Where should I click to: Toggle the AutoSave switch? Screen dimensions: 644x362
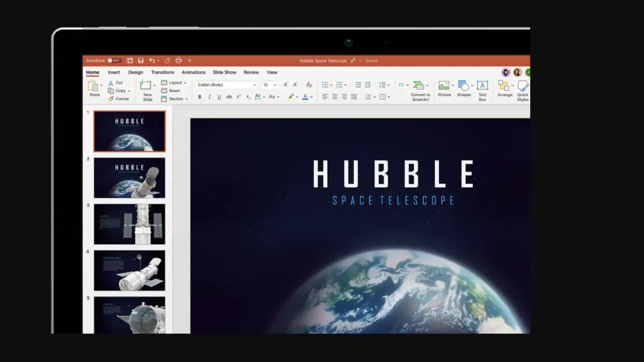tap(114, 61)
